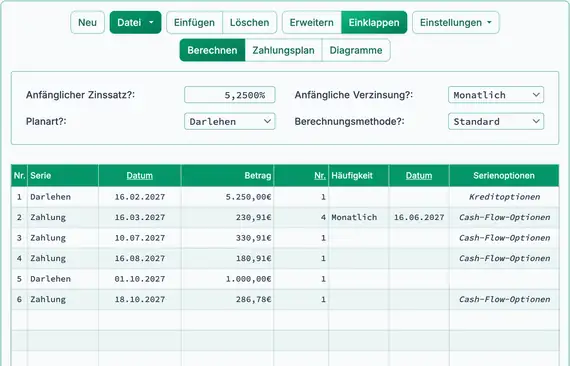
Task: Click the date cell 10.07.2027
Action: pyautogui.click(x=140, y=238)
